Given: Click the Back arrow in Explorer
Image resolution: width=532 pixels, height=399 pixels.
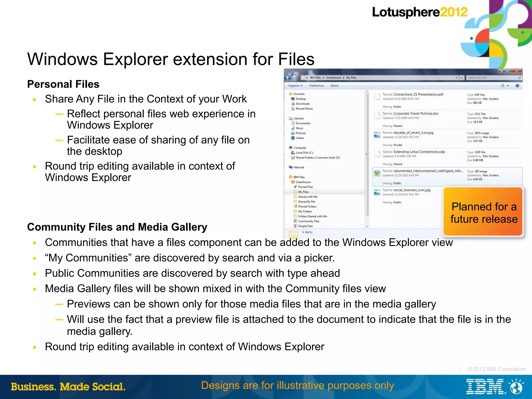Looking at the screenshot, I should [x=288, y=78].
